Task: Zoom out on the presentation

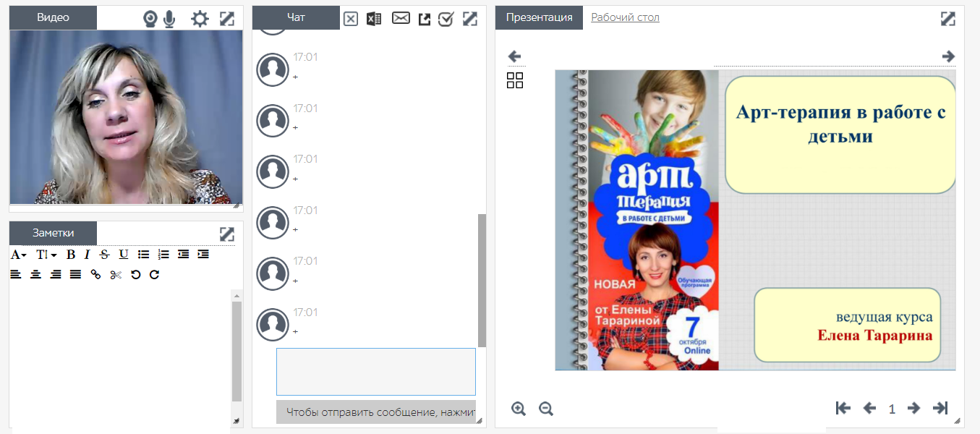Action: pos(546,409)
